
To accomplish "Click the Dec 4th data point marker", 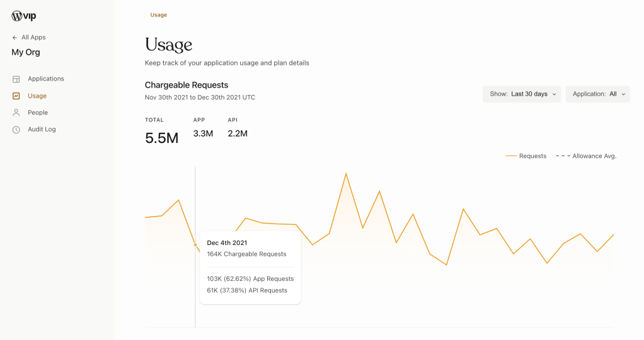I will pos(195,245).
